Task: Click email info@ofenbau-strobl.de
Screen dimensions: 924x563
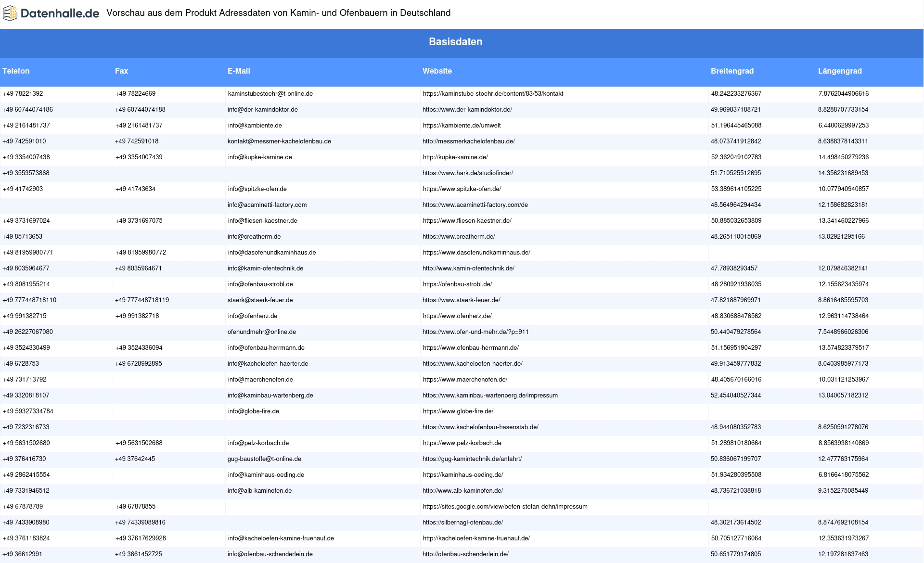Action: pyautogui.click(x=260, y=284)
